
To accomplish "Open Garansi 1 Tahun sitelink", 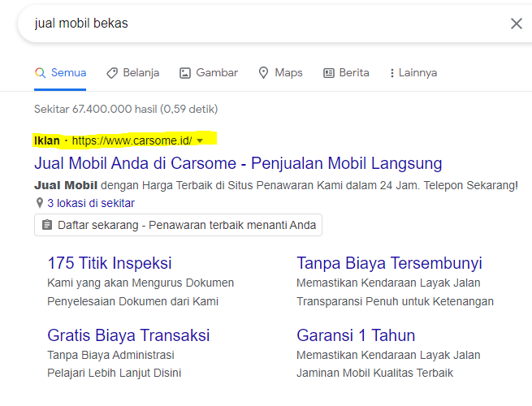I will (356, 335).
